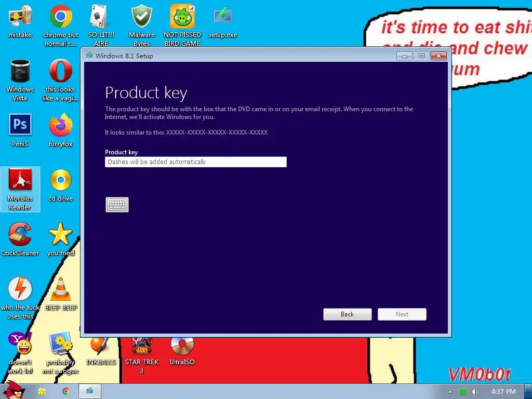Screen dimensions: 532x399
Task: Click the Angry Birds Start button
Action: 14,390
